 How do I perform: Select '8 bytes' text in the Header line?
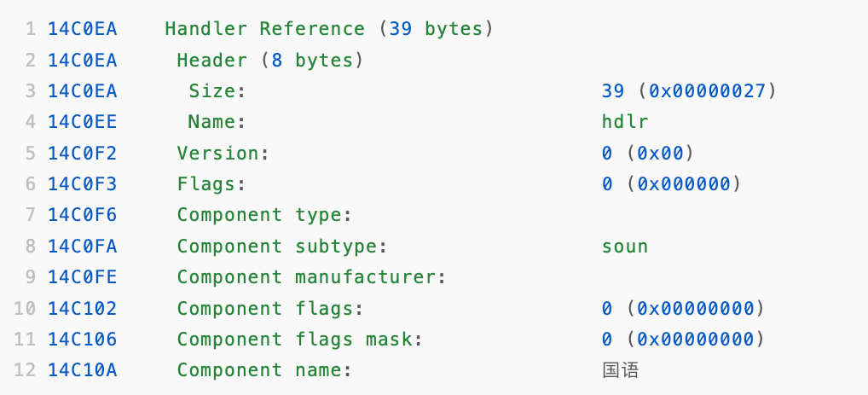point(312,60)
